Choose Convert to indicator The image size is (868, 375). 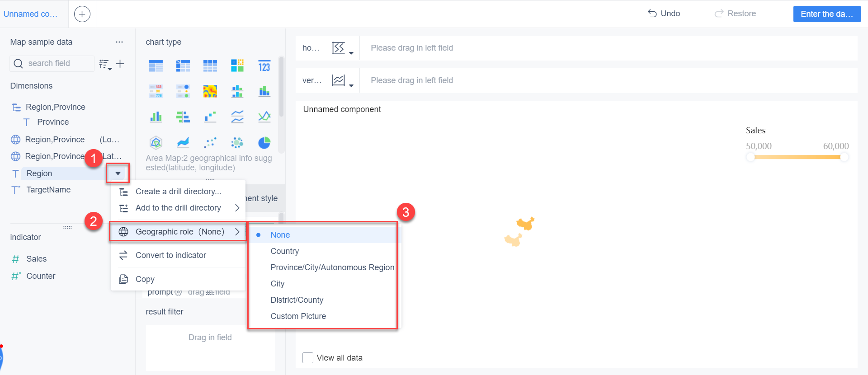(x=179, y=255)
